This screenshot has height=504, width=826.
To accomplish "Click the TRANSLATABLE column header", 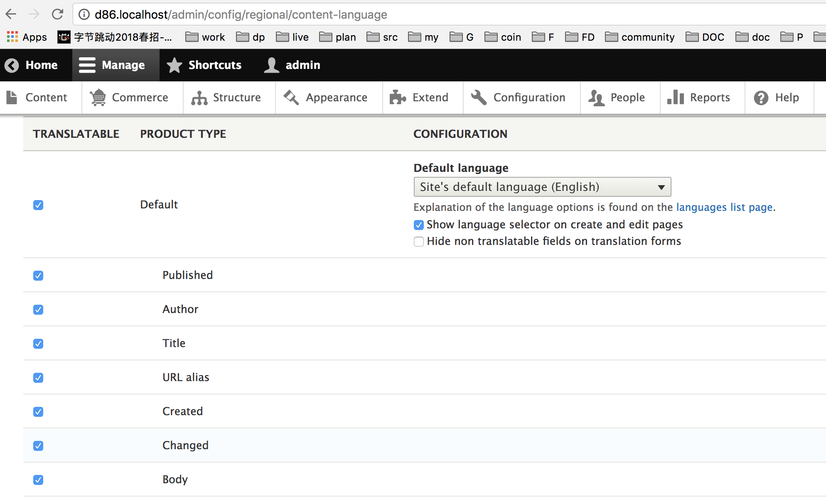I will point(76,134).
